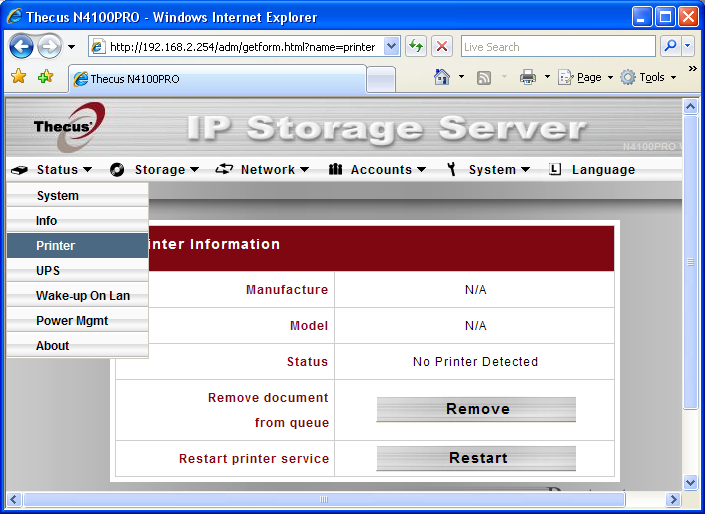Open the Page dropdown menu
705x514 pixels.
click(x=585, y=77)
